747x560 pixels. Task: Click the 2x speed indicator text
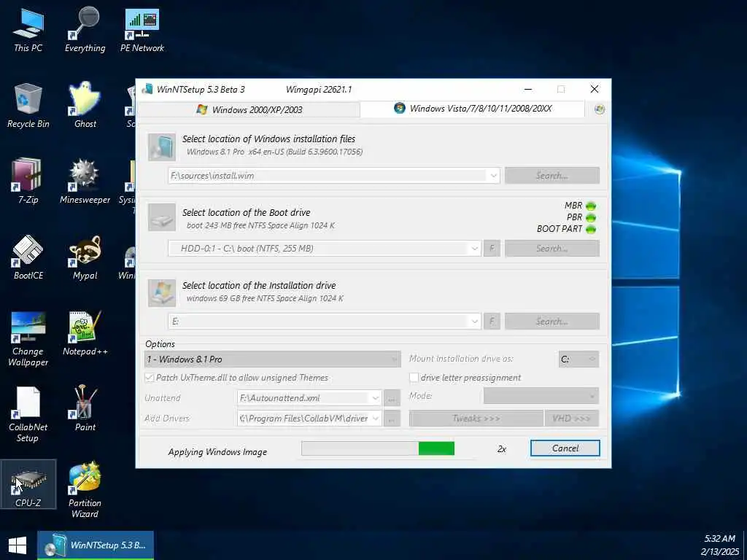coord(502,449)
